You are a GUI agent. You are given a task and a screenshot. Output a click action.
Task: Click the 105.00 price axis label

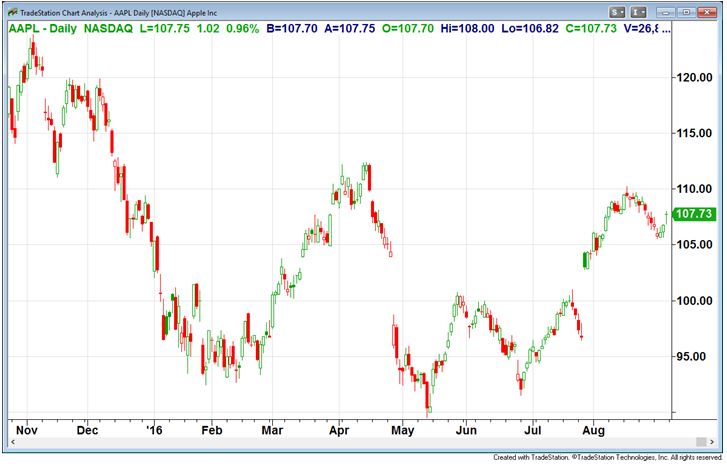pyautogui.click(x=693, y=244)
